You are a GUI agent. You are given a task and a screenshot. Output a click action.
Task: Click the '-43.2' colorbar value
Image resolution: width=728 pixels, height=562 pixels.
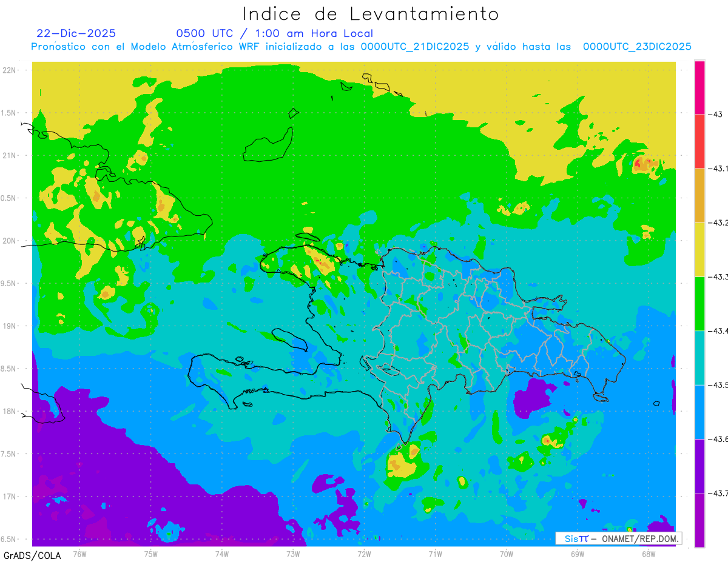point(718,223)
